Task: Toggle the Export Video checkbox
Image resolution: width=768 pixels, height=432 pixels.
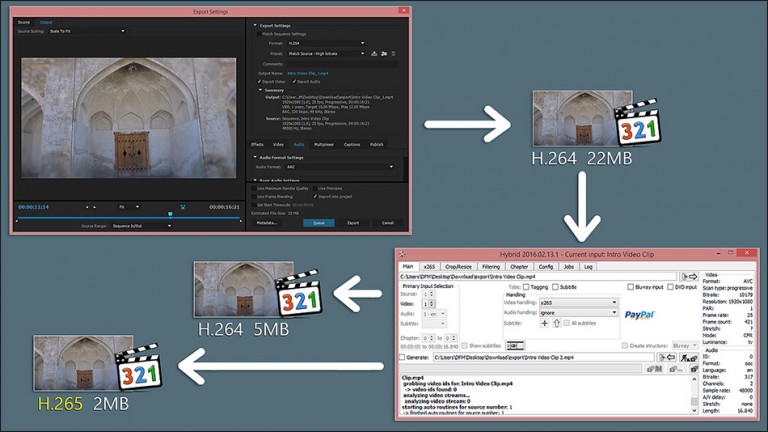Action: [260, 80]
